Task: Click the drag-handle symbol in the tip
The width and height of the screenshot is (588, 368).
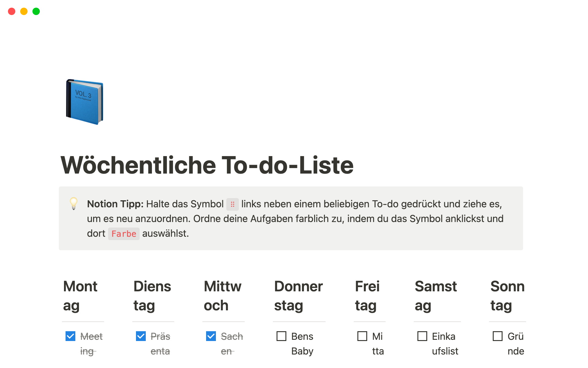Action: pos(232,204)
